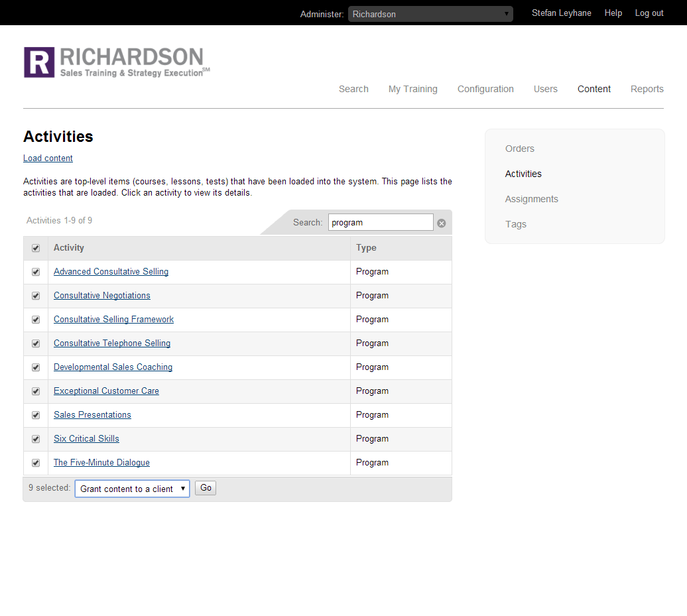Click the Program type cell for Six Critical Skills

pyautogui.click(x=401, y=439)
